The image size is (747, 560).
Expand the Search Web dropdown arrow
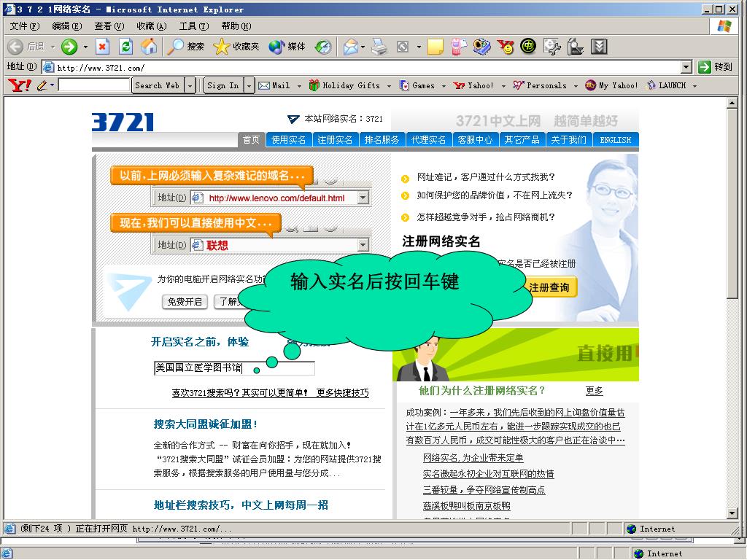tap(190, 86)
